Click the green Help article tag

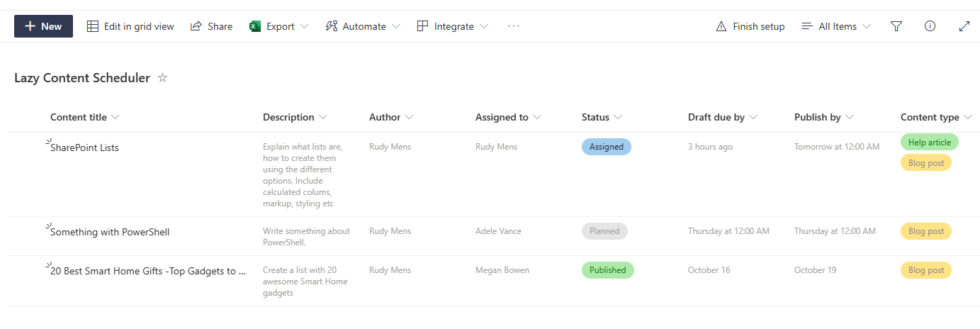pyautogui.click(x=929, y=142)
